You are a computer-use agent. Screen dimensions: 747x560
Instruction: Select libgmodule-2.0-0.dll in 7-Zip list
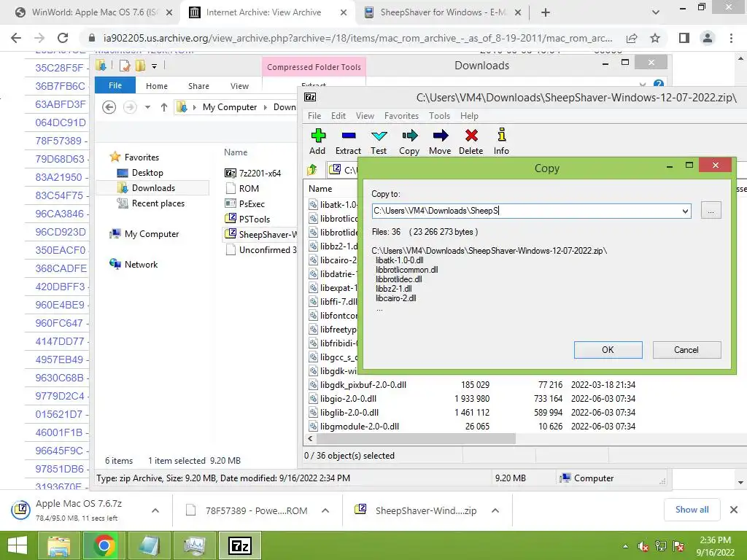(359, 426)
